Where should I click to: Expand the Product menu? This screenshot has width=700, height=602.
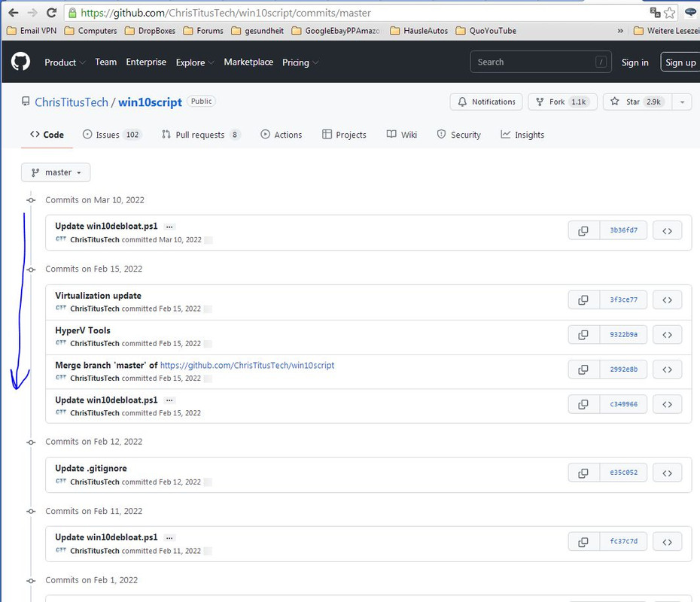click(x=65, y=62)
